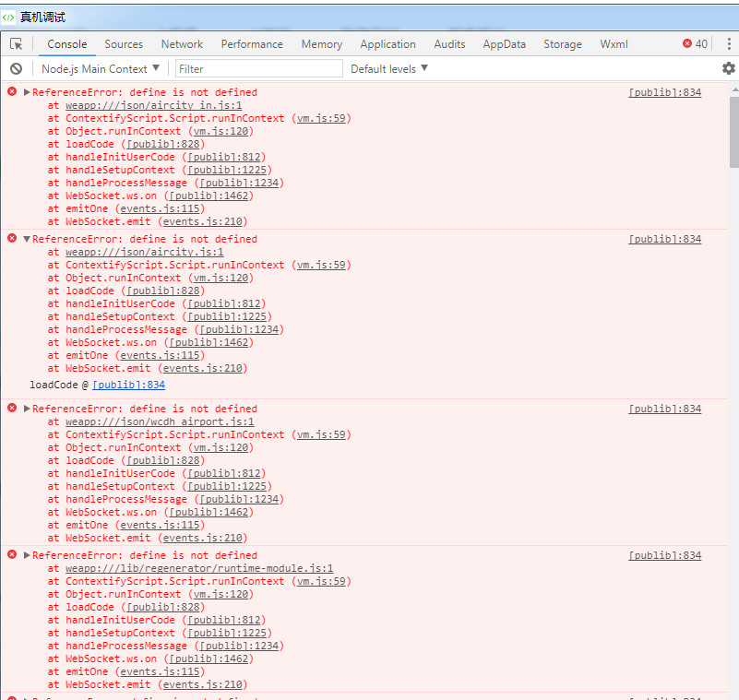Open the [publib]:834 source link of the wcdh_airport.js error
This screenshot has height=700, width=739.
[x=665, y=409]
